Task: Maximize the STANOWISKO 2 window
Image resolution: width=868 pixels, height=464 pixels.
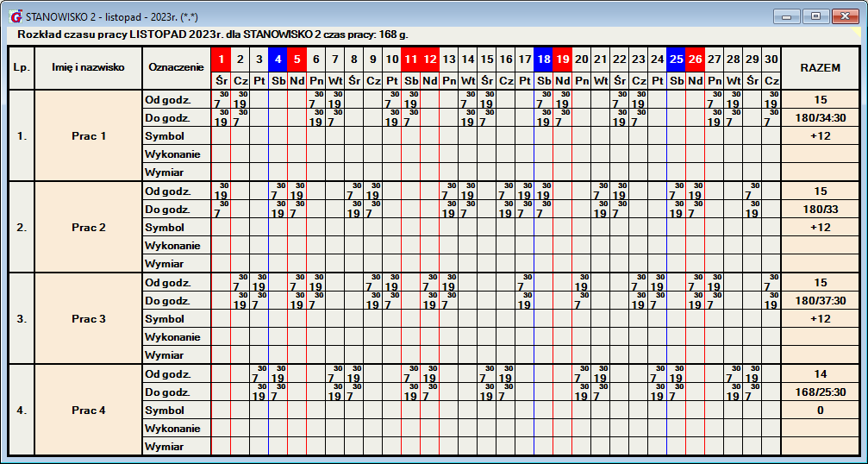Action: (x=815, y=16)
